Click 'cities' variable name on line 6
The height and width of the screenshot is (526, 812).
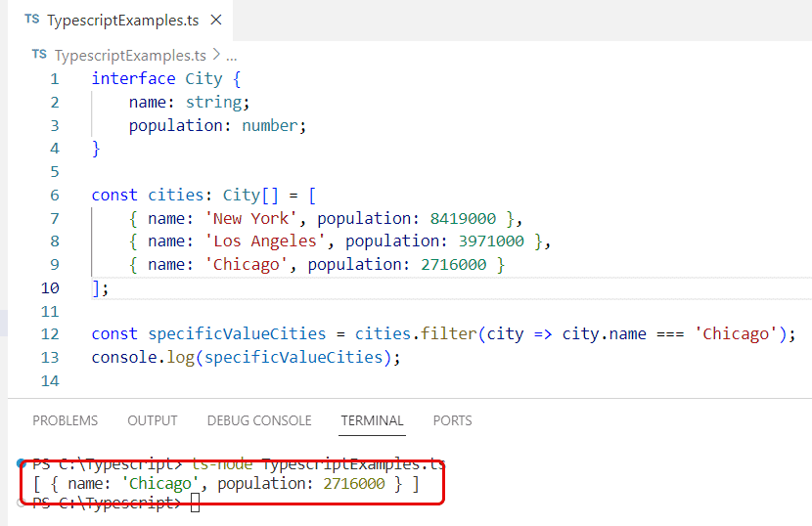point(176,196)
